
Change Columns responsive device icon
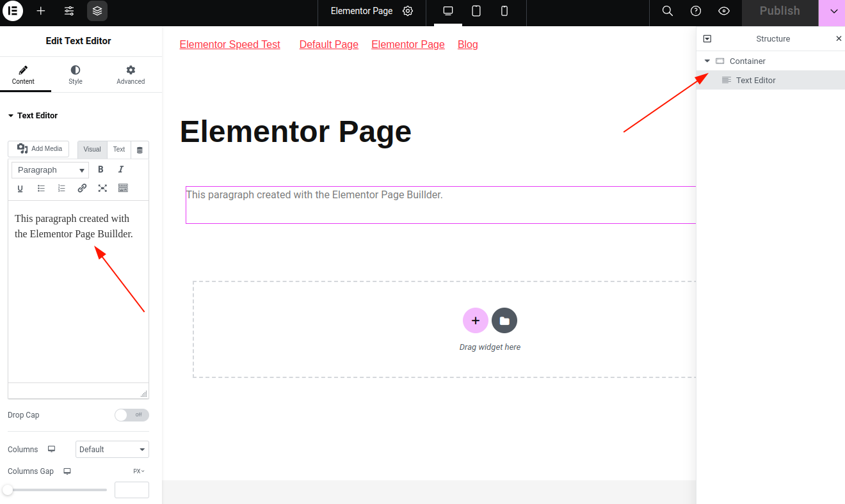52,449
